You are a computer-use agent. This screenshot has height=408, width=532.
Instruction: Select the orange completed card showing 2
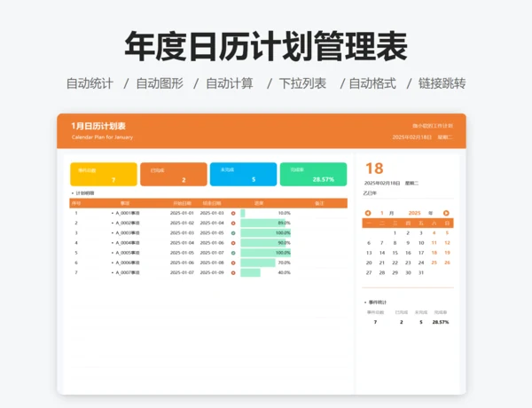(x=174, y=175)
